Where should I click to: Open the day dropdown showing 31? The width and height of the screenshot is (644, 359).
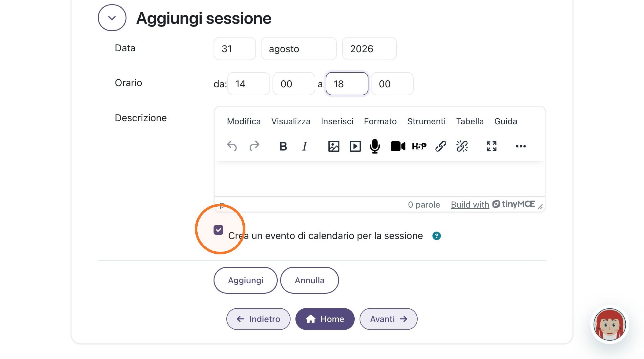(235, 49)
